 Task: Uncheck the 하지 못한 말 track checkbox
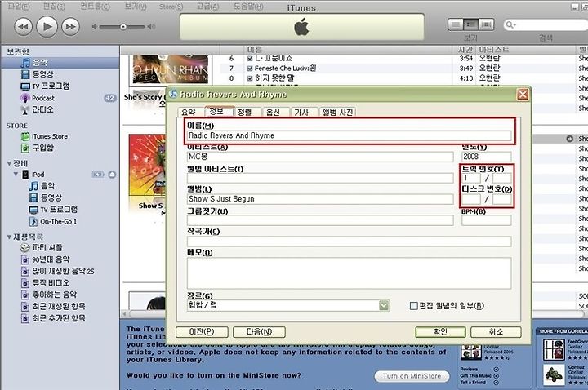click(250, 78)
